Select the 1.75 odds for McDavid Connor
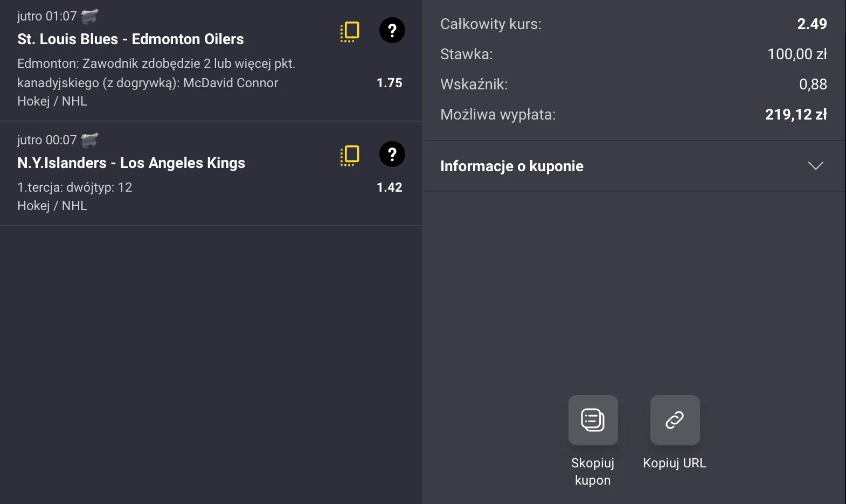This screenshot has height=504, width=846. pos(389,83)
